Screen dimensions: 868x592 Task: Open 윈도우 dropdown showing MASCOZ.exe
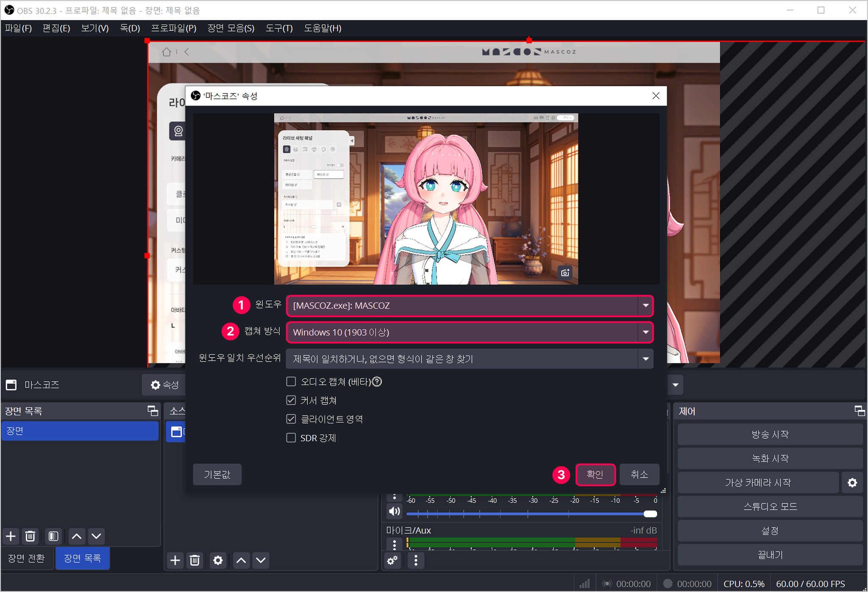click(470, 306)
